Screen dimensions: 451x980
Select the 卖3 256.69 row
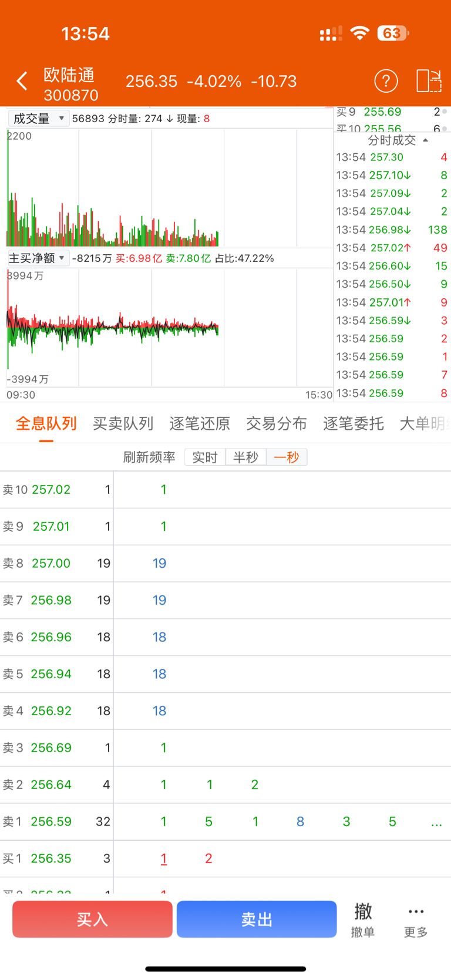point(225,748)
